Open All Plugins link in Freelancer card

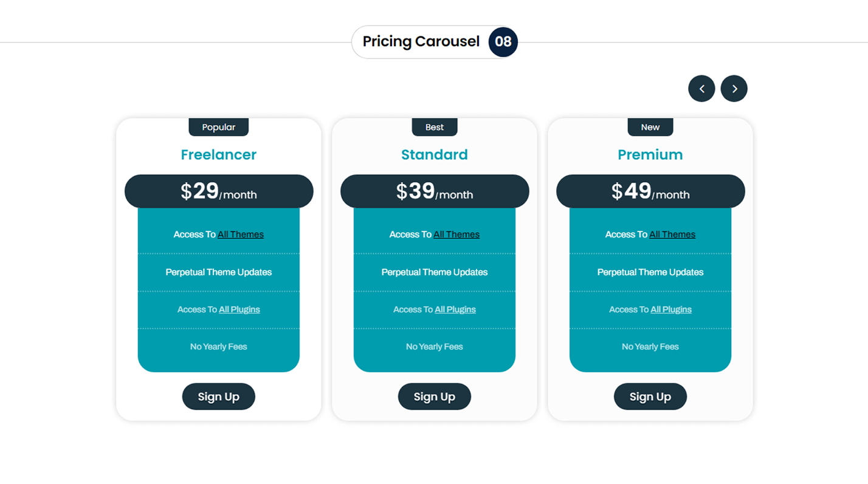point(239,310)
